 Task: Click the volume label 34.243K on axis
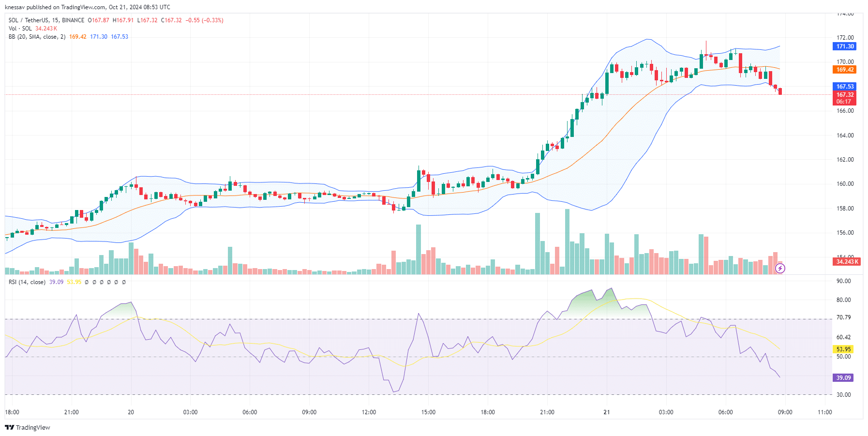[x=846, y=262]
